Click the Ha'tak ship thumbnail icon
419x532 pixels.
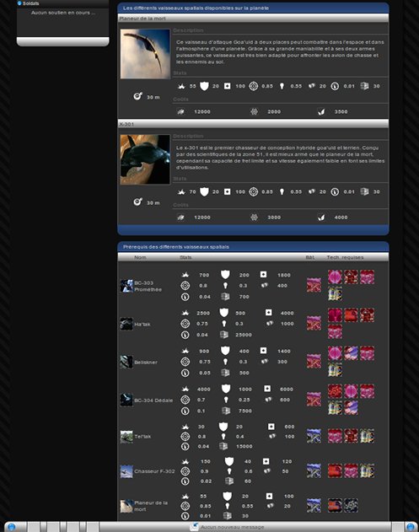tap(126, 324)
